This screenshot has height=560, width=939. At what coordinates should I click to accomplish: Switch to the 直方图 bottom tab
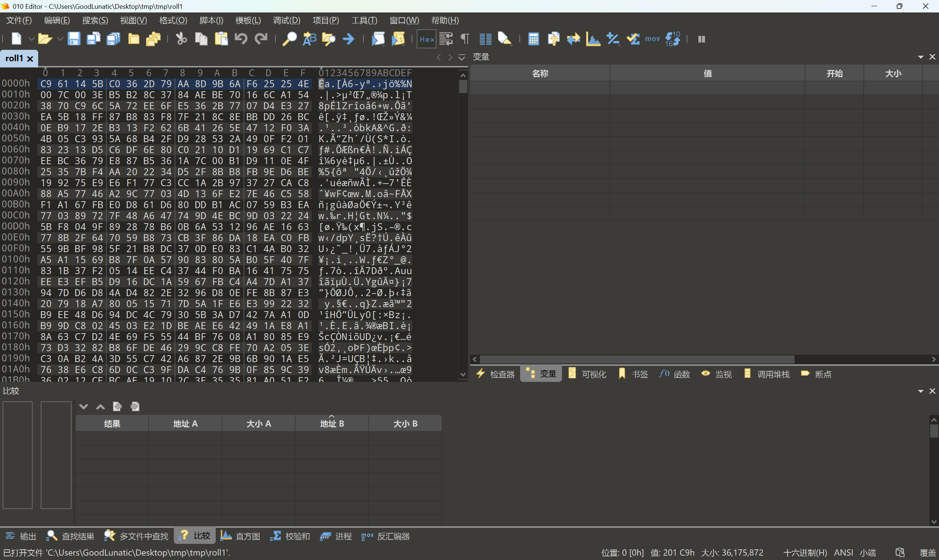240,536
